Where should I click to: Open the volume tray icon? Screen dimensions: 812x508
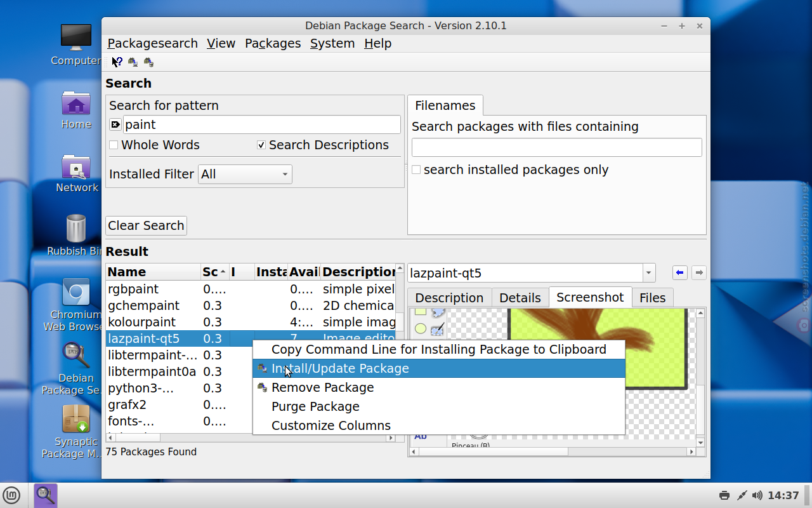[757, 495]
